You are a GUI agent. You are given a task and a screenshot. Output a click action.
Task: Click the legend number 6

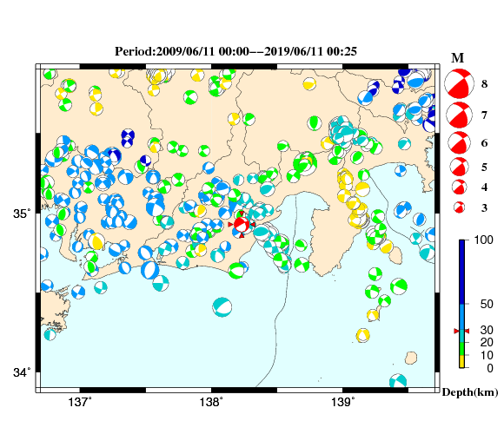pyautogui.click(x=484, y=143)
